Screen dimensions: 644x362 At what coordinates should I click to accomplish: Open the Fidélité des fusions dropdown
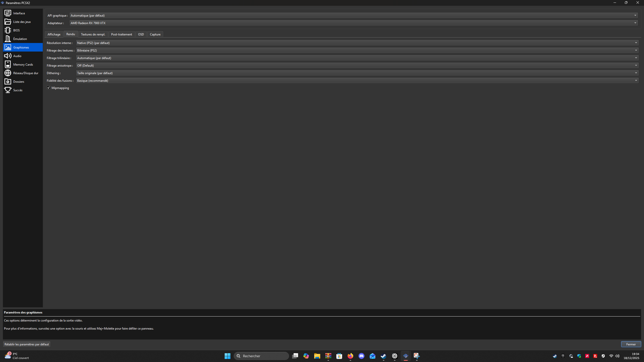(x=357, y=80)
